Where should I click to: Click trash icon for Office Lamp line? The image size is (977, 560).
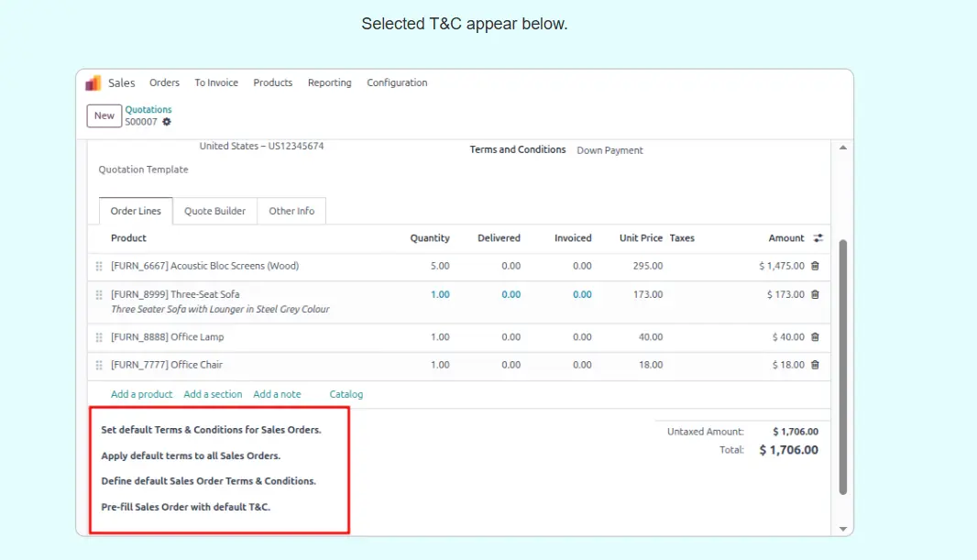tap(815, 337)
